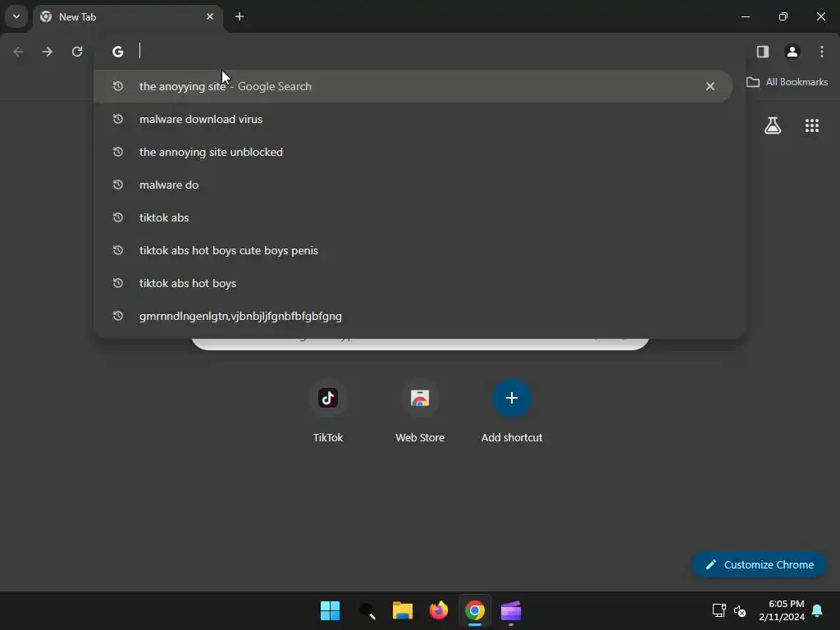The width and height of the screenshot is (840, 630).
Task: Go back with the back arrow
Action: [x=18, y=52]
